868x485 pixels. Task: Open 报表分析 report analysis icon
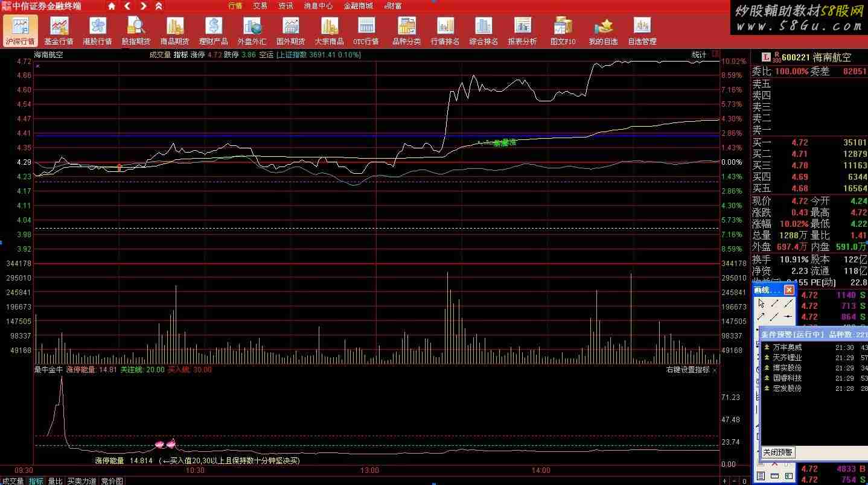[522, 30]
